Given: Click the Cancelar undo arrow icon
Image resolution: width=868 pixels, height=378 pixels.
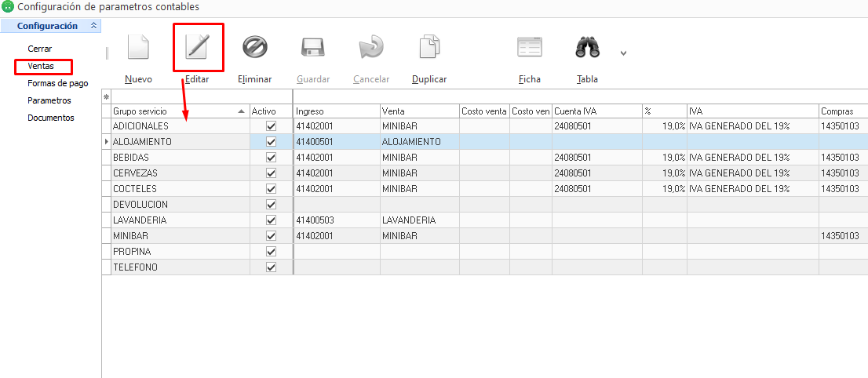Looking at the screenshot, I should (x=371, y=47).
